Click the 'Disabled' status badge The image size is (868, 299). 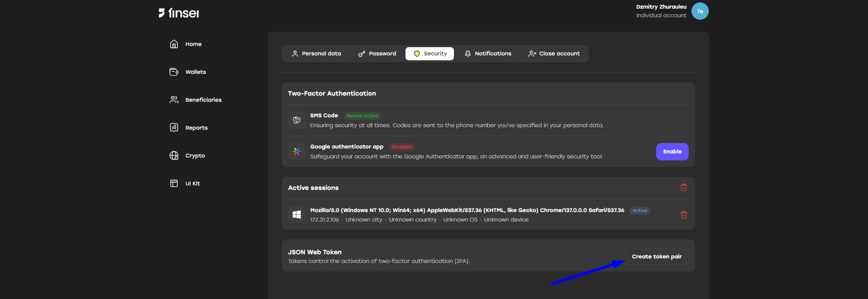[401, 147]
